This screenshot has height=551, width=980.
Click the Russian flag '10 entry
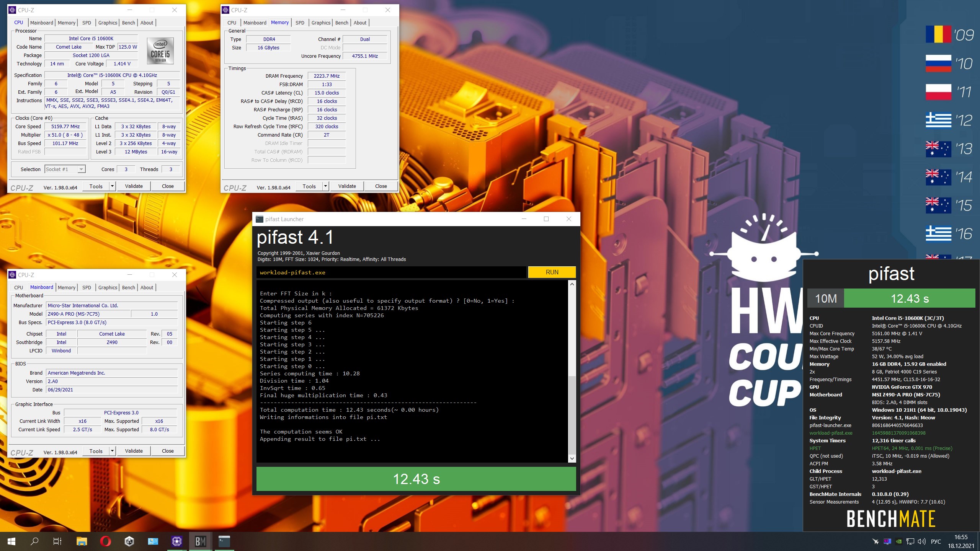coord(949,64)
